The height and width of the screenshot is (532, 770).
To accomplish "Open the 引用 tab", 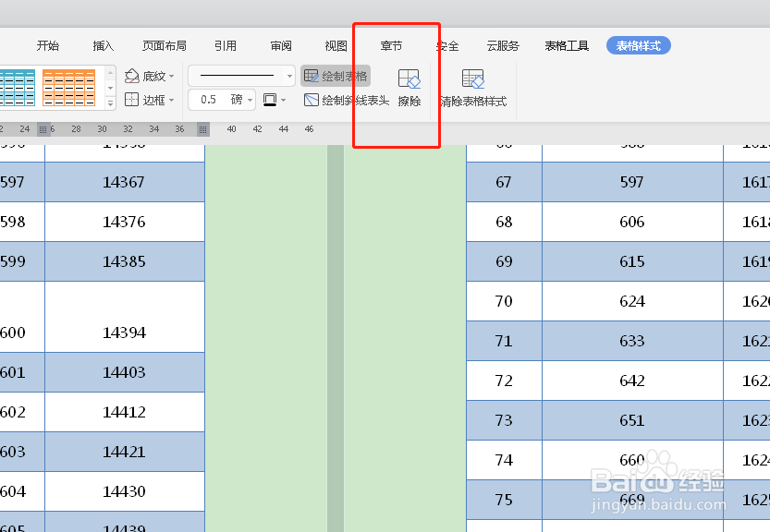I will pyautogui.click(x=226, y=46).
